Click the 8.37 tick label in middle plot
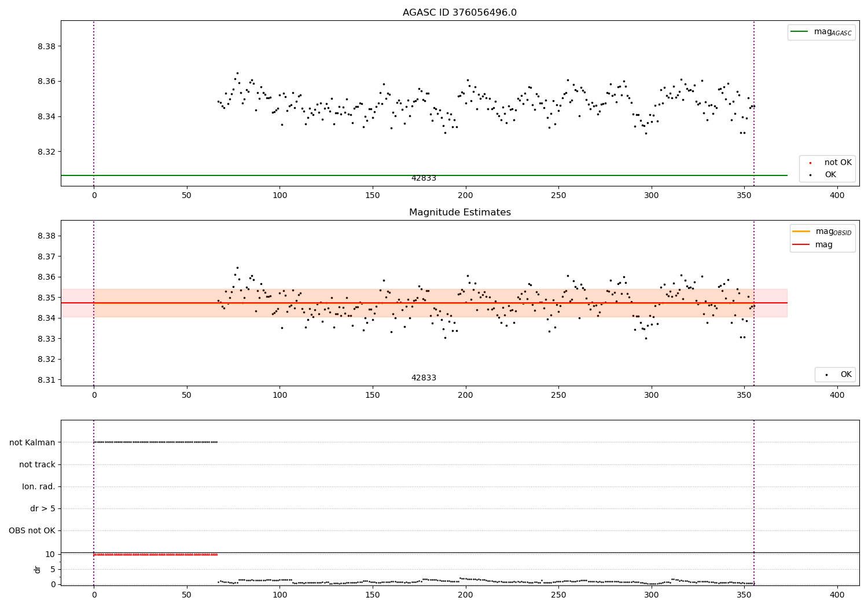The height and width of the screenshot is (608, 868). 46,257
